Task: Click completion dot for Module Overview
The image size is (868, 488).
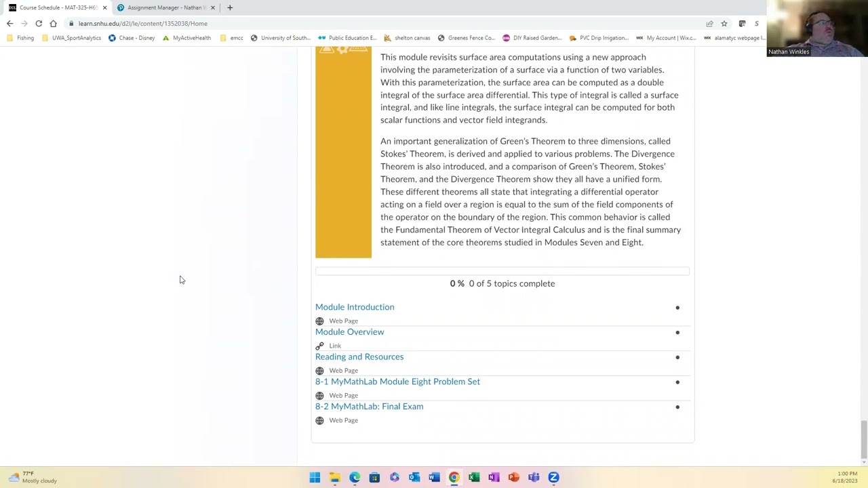Action: pyautogui.click(x=677, y=332)
